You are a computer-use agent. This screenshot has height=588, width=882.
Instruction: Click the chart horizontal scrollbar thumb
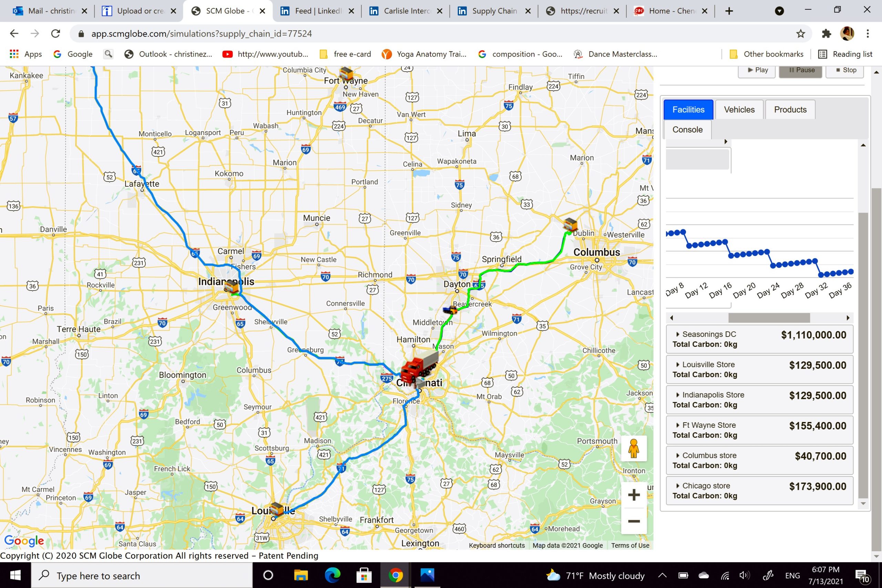pos(769,318)
